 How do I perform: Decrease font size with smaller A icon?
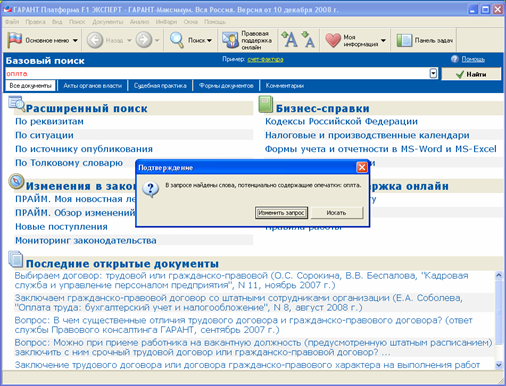coord(308,39)
